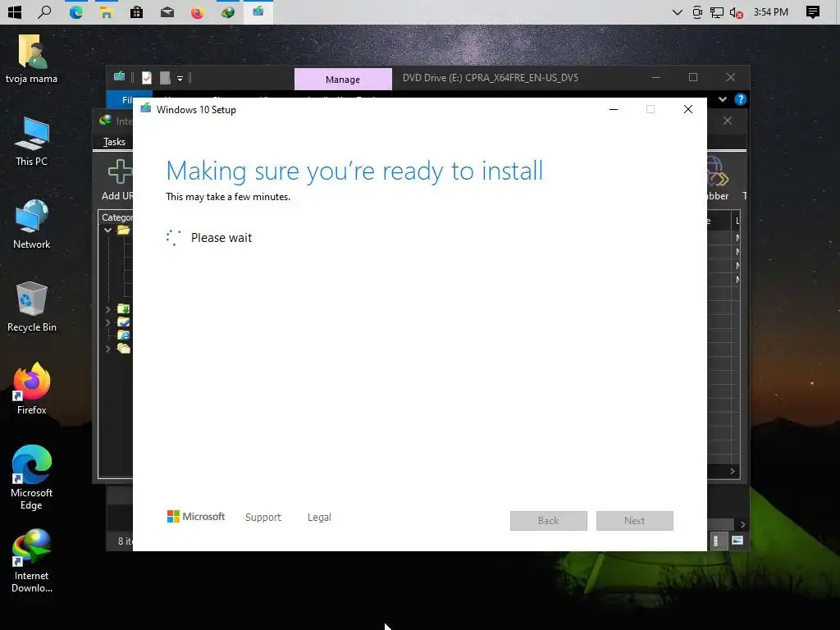The image size is (840, 630).
Task: Open Customize Quick Access Toolbar dropdown
Action: click(x=180, y=79)
